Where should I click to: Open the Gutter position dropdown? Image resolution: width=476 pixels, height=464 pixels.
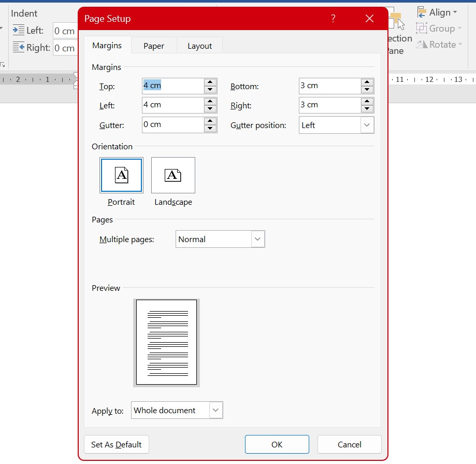coord(366,124)
